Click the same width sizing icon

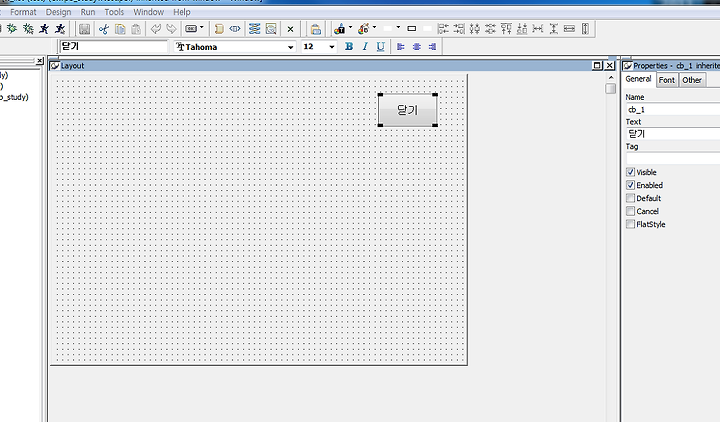click(x=569, y=29)
